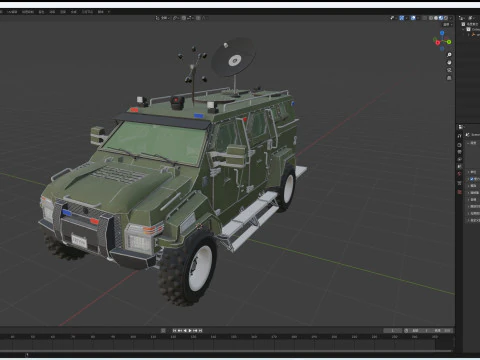The height and width of the screenshot is (360, 480).
Task: Click the start frame field in timeline
Action: (418, 330)
